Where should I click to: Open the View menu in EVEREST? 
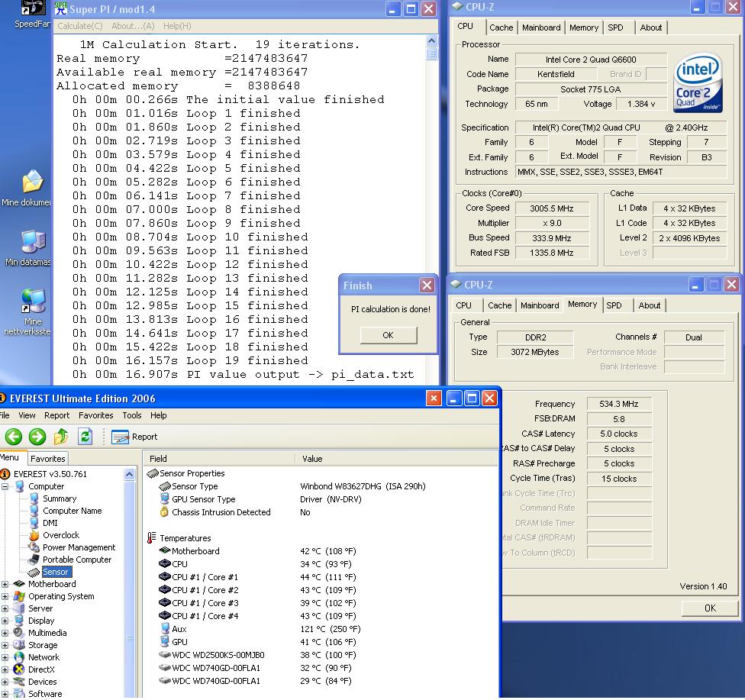(27, 415)
